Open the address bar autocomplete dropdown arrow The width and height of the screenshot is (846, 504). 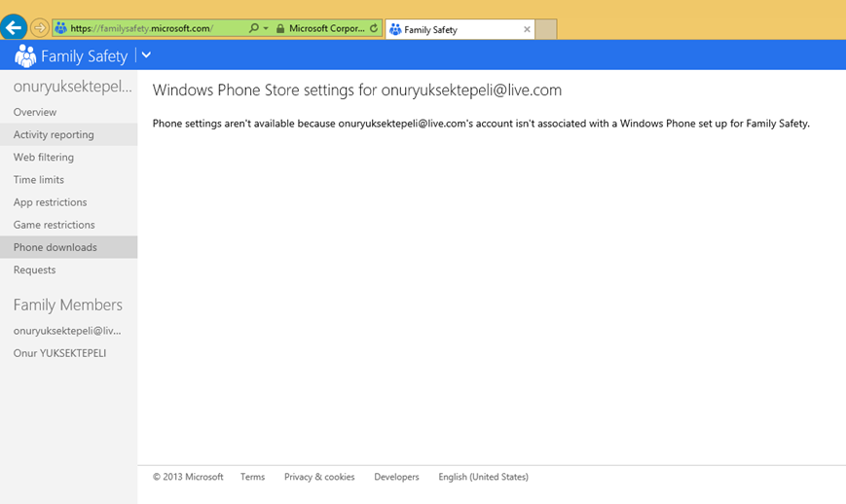click(266, 28)
